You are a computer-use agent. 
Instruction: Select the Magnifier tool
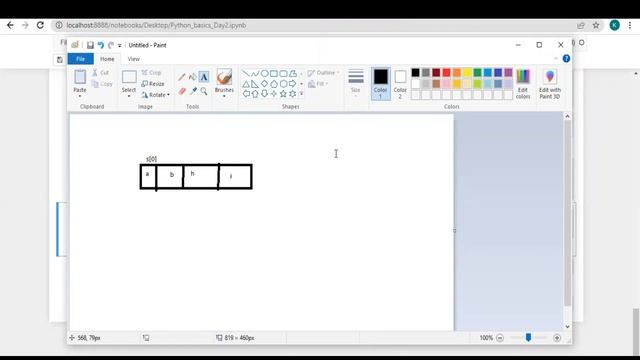(204, 91)
